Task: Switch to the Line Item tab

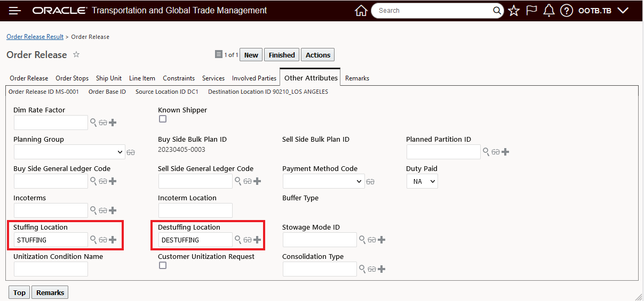Action: [x=142, y=78]
